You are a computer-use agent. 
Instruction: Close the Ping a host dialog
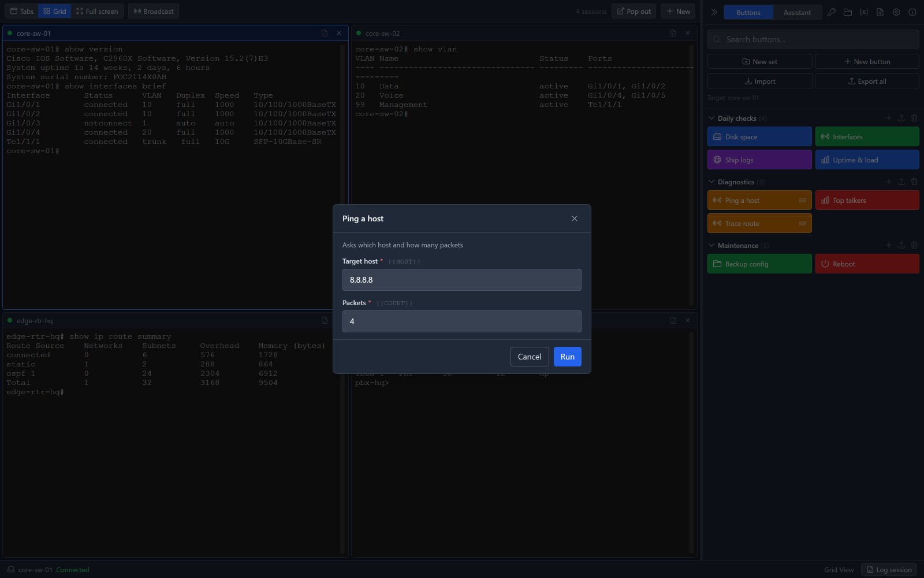[x=575, y=218]
